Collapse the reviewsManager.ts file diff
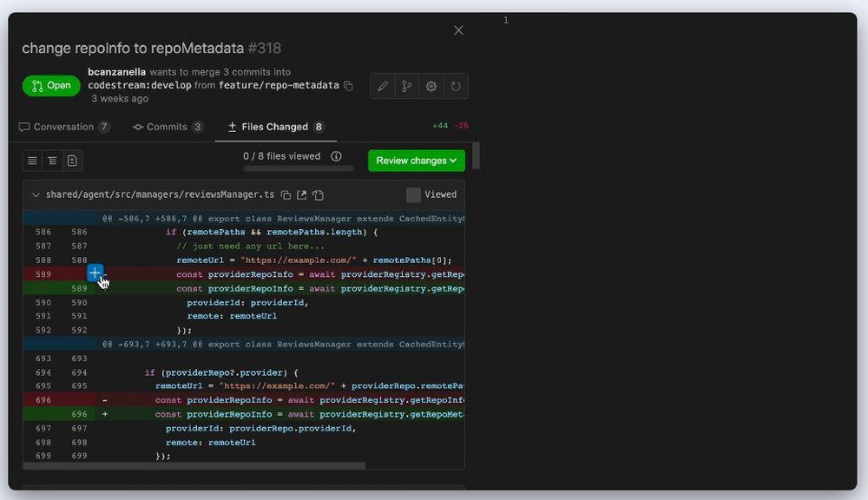868x500 pixels. click(36, 195)
